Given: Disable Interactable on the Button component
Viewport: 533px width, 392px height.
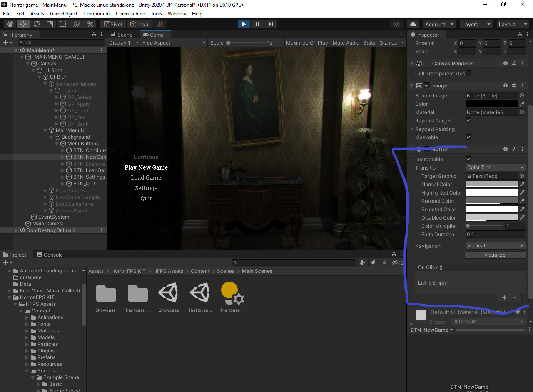Looking at the screenshot, I should [468, 159].
